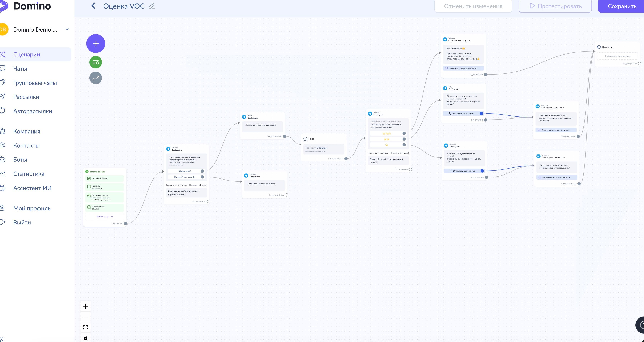The height and width of the screenshot is (342, 644).
Task: Collapse the sidebar with double chevron
Action: [2, 339]
